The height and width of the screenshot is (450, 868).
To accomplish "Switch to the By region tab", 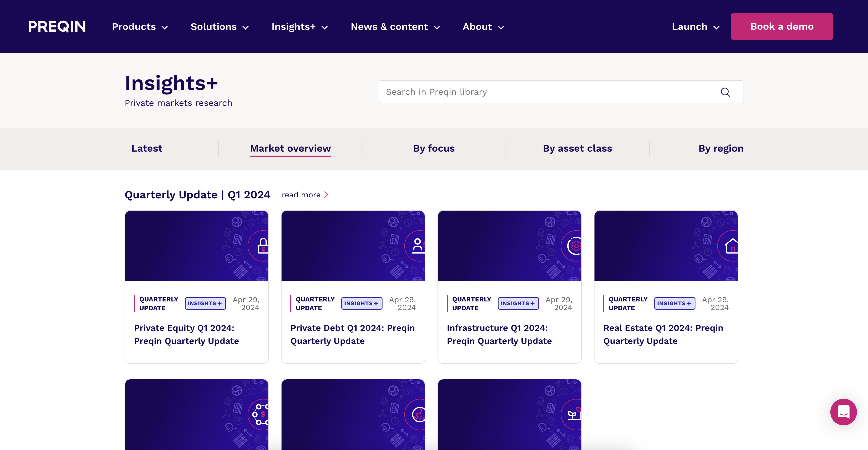I will point(721,148).
